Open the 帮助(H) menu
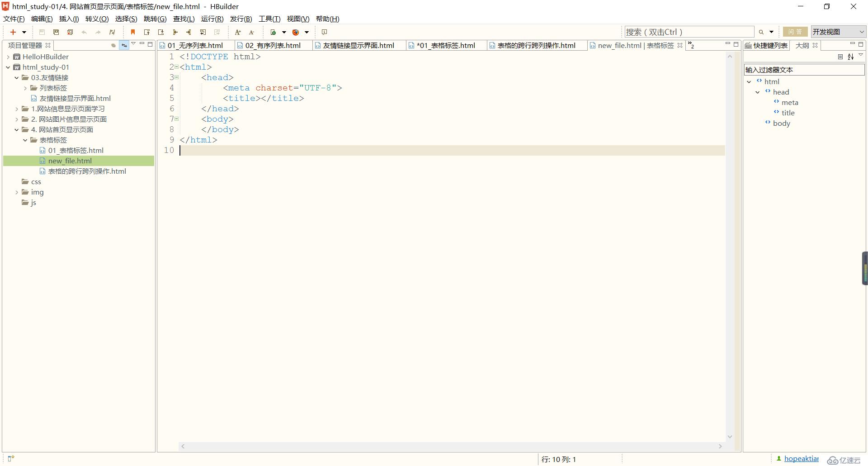 pyautogui.click(x=327, y=19)
